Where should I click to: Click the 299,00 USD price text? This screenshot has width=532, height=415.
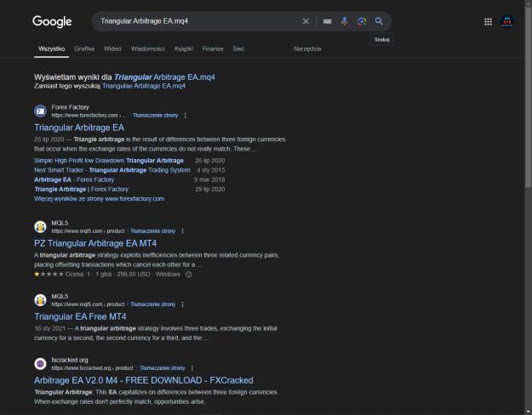coord(134,274)
